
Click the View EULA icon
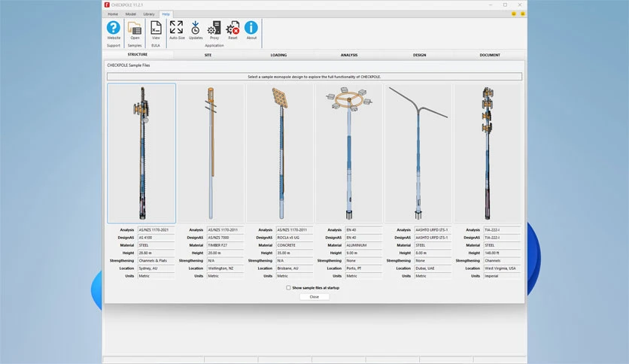(156, 31)
